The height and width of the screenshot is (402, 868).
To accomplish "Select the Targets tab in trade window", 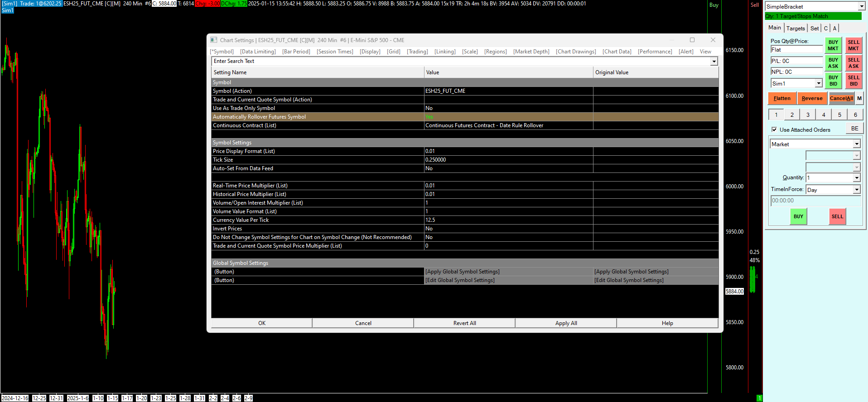I will pos(796,28).
